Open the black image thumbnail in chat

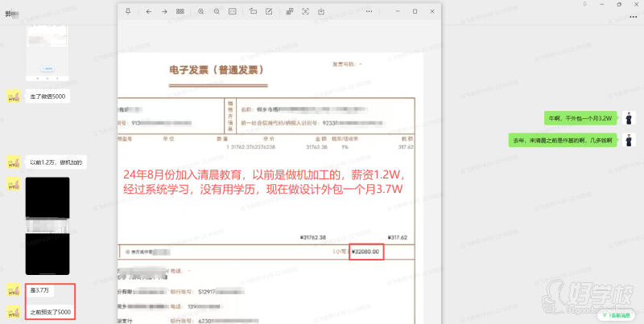[x=47, y=226]
